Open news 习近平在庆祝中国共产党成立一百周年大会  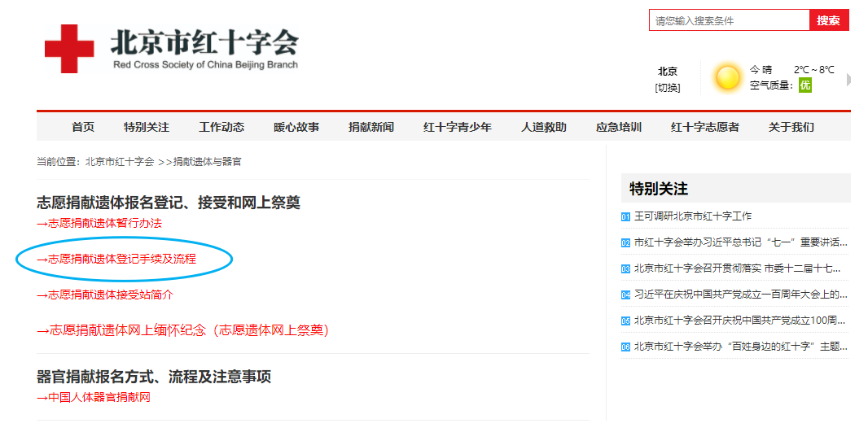coord(741,295)
